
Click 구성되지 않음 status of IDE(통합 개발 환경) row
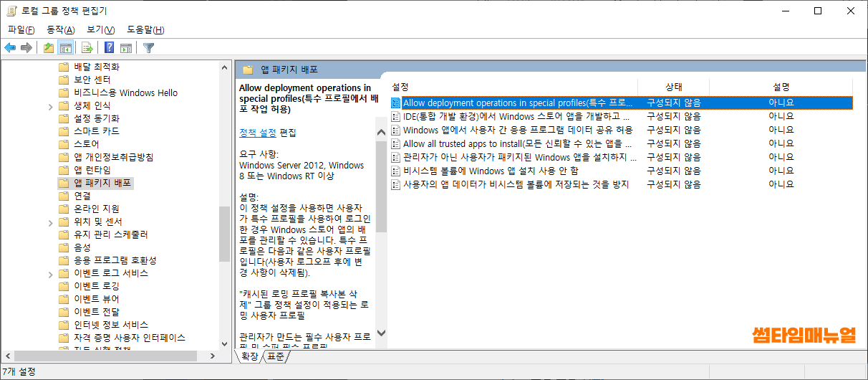(x=673, y=116)
